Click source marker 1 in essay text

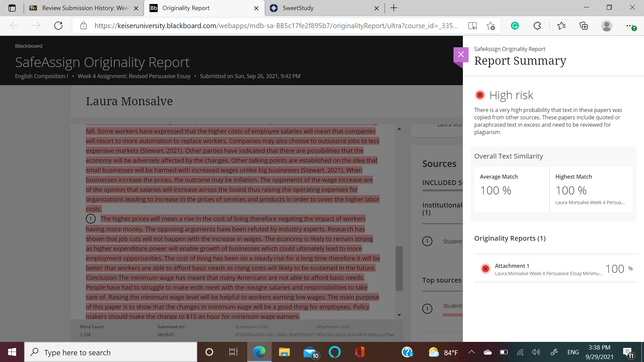pos(91,219)
